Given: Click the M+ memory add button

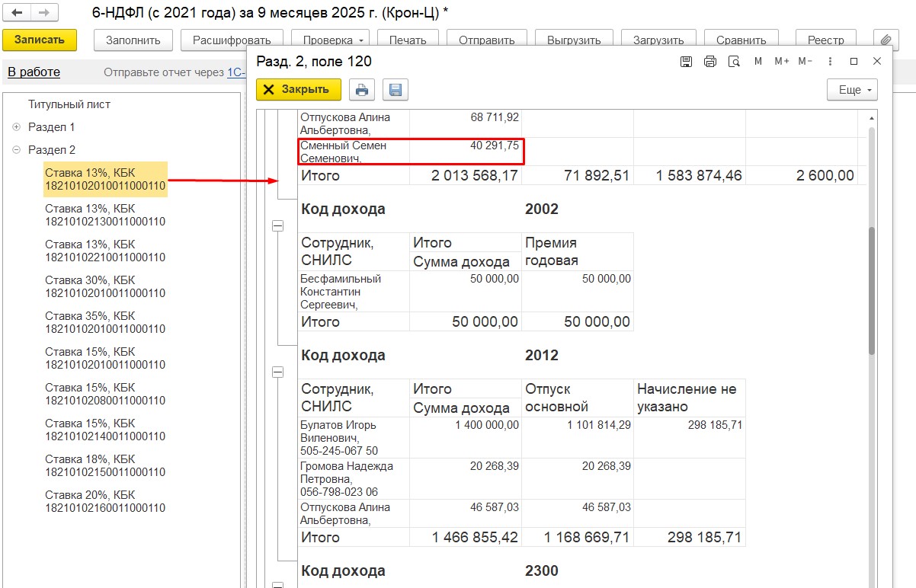Looking at the screenshot, I should click(781, 62).
